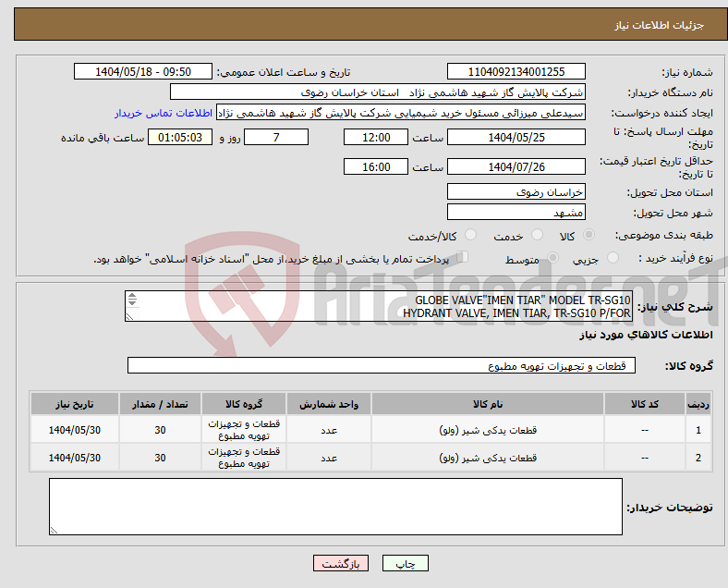This screenshot has width=728, height=588.
Task: Click the نام کالا column header
Action: [x=488, y=404]
